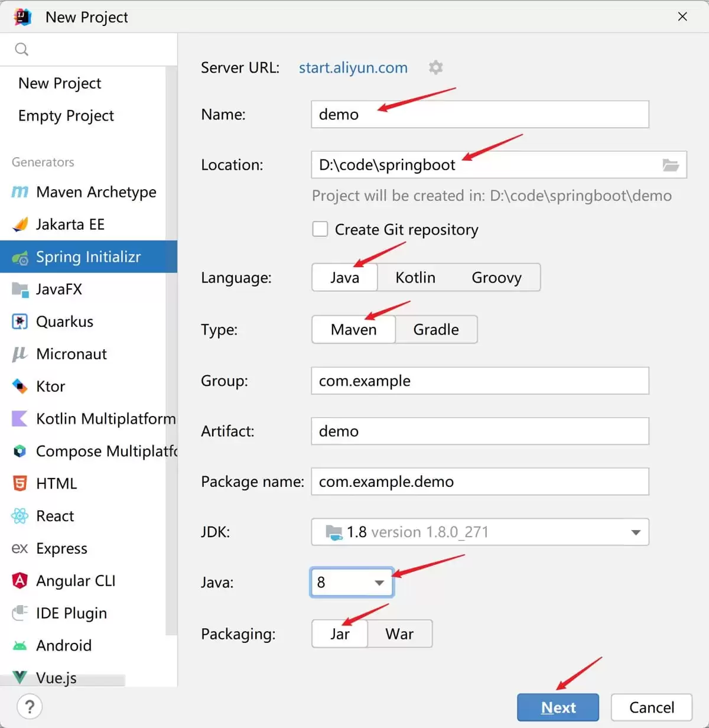The height and width of the screenshot is (728, 709).
Task: Choose Gradle as build type
Action: (436, 330)
